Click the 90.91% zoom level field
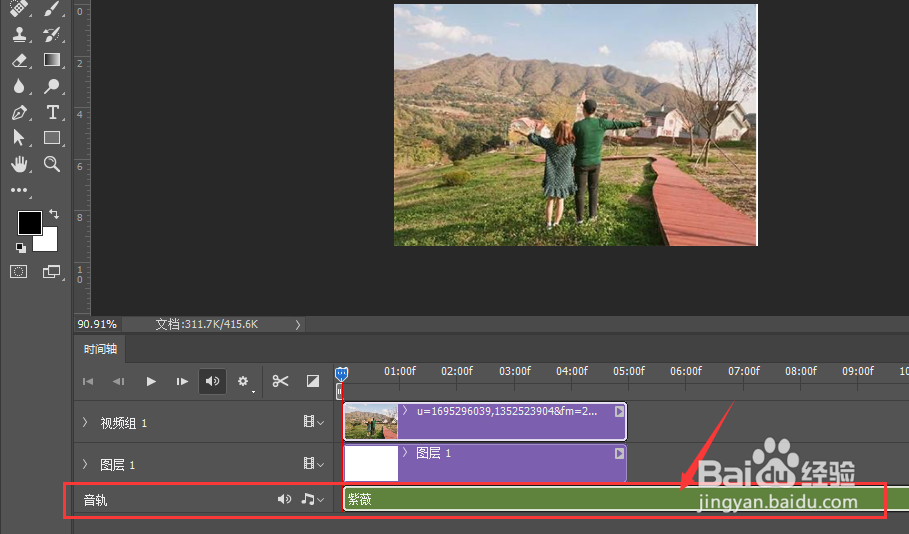The image size is (909, 534). click(97, 324)
